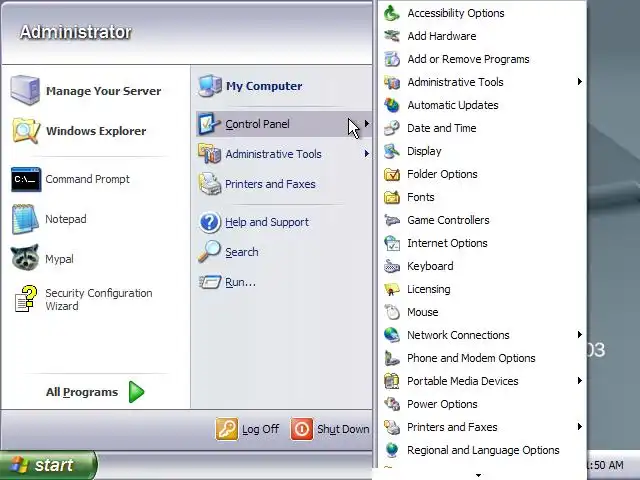Click the Shut Down button
Viewport: 640px width, 480px height.
[x=330, y=429]
